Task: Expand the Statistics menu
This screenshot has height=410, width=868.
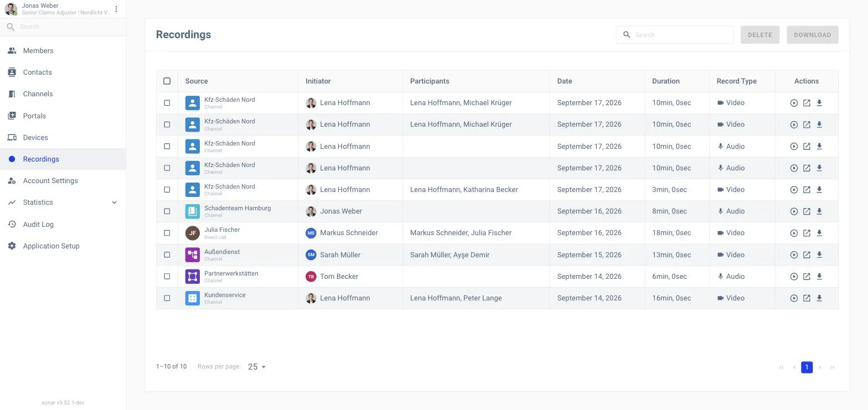Action: click(63, 203)
